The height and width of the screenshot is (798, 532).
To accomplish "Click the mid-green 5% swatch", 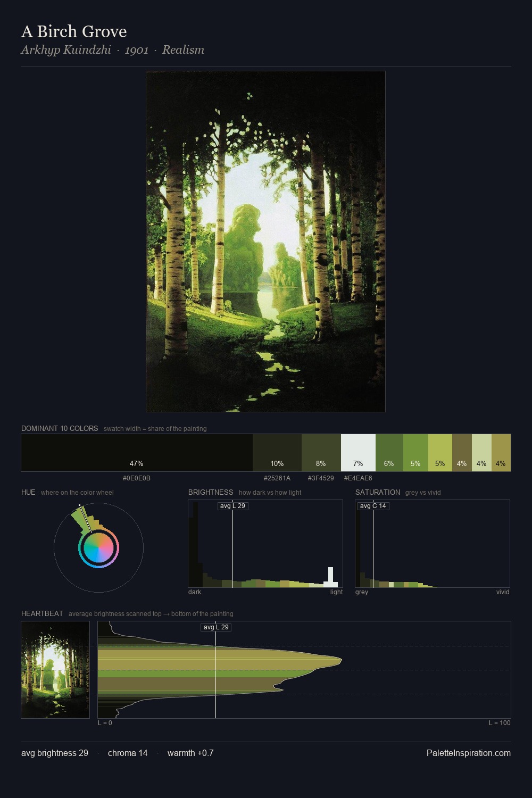I will (x=415, y=453).
